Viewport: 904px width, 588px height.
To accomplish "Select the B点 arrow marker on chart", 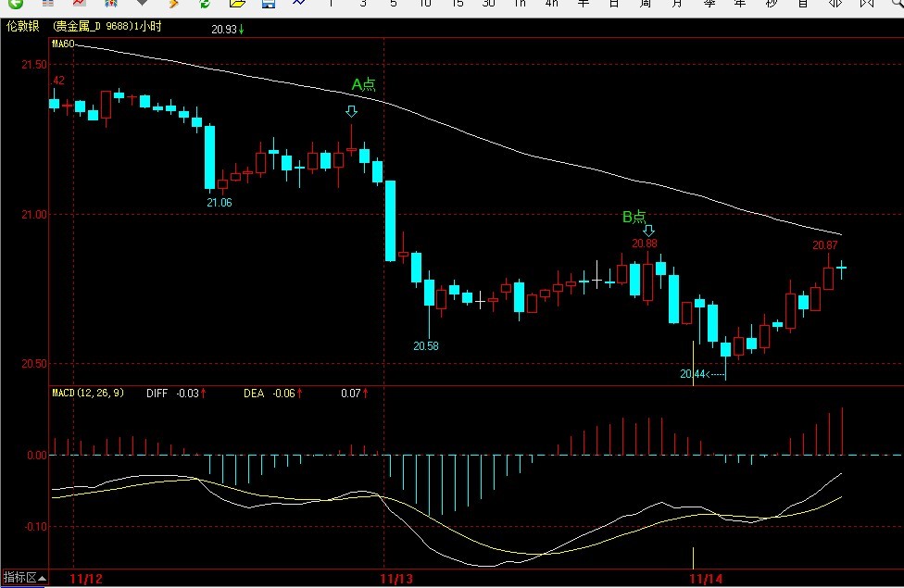I will click(648, 230).
